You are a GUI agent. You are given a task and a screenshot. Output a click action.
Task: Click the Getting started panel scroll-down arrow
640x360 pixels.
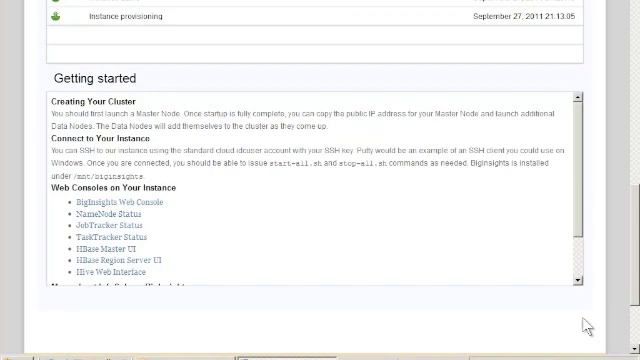click(578, 280)
